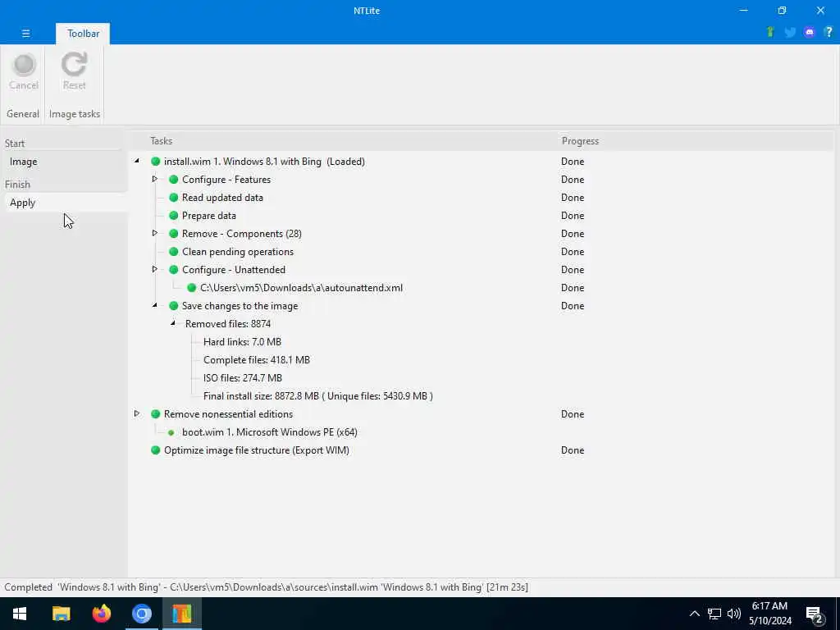840x630 pixels.
Task: Open the network tray icon
Action: pos(714,614)
